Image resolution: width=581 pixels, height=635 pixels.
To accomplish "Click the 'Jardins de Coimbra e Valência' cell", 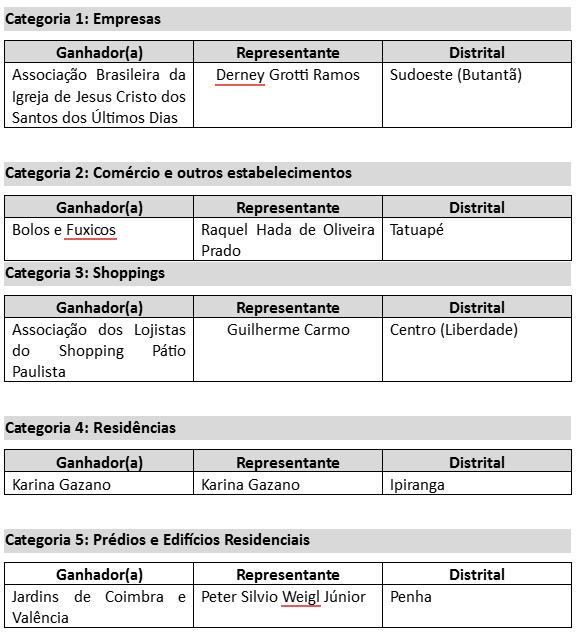I will 99,606.
